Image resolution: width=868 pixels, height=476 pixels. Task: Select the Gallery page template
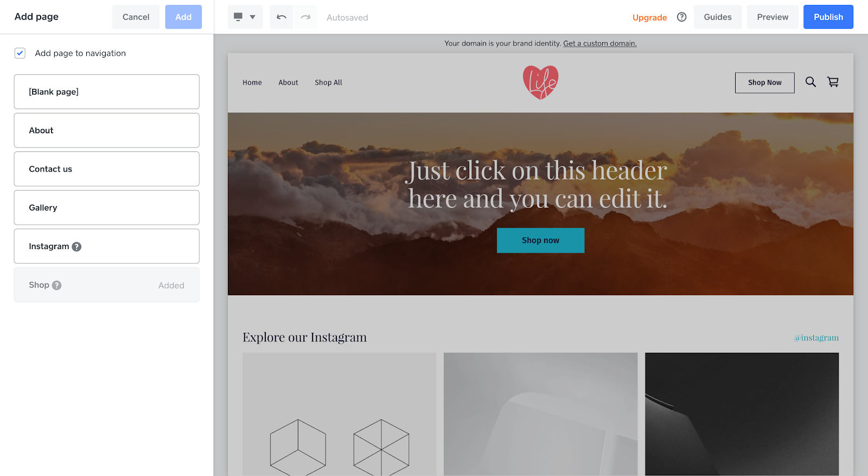coord(106,207)
